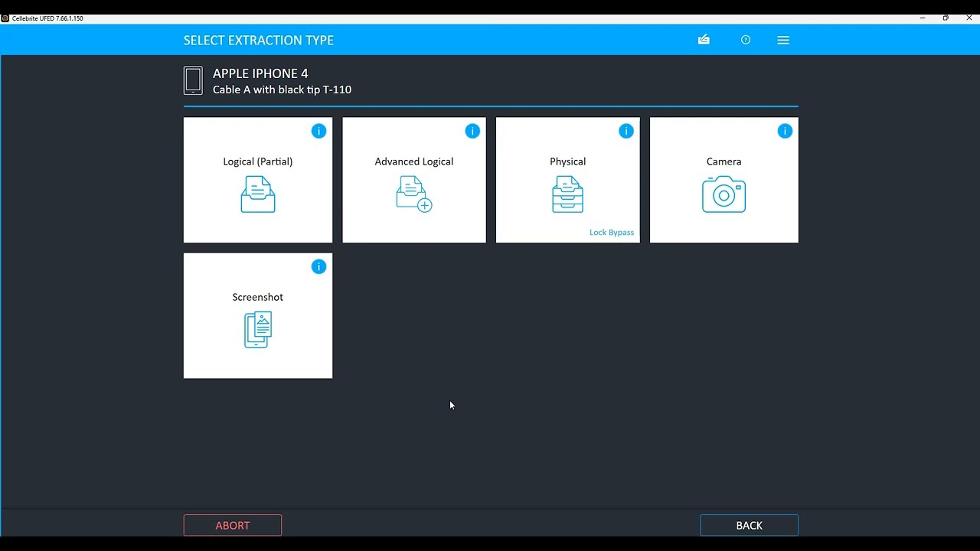Go BACK to previous step
Image resolution: width=980 pixels, height=551 pixels.
[x=749, y=525]
